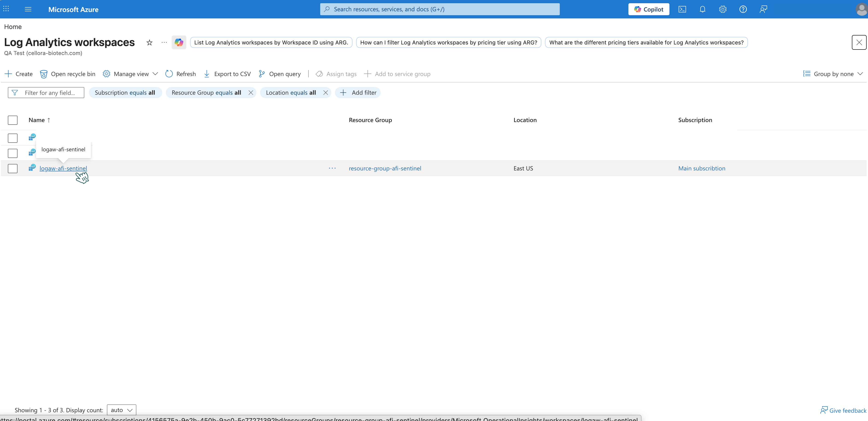This screenshot has height=421, width=868.
Task: Click Assign tags
Action: [x=336, y=74]
